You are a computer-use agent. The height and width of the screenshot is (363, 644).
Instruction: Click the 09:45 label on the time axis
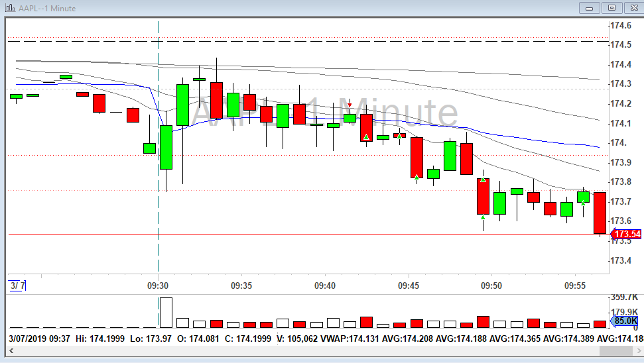pos(409,285)
